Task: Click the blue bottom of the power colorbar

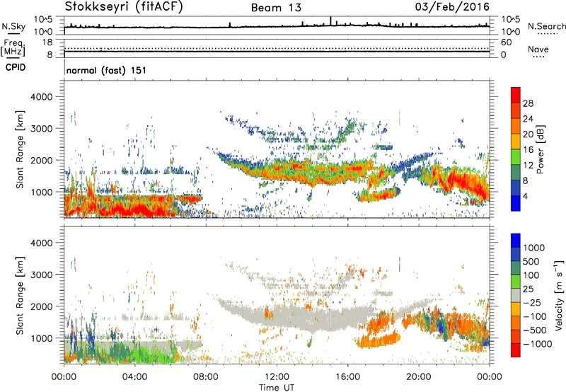Action: coord(516,203)
